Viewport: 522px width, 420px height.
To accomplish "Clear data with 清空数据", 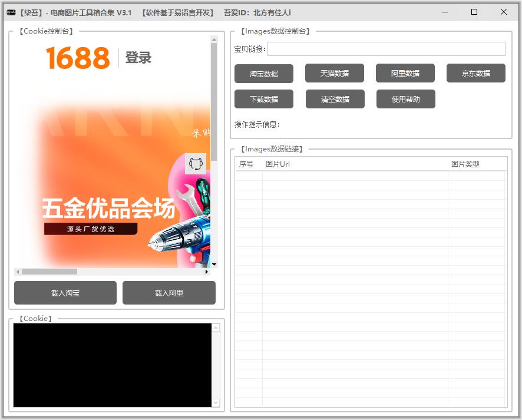I will click(x=335, y=99).
